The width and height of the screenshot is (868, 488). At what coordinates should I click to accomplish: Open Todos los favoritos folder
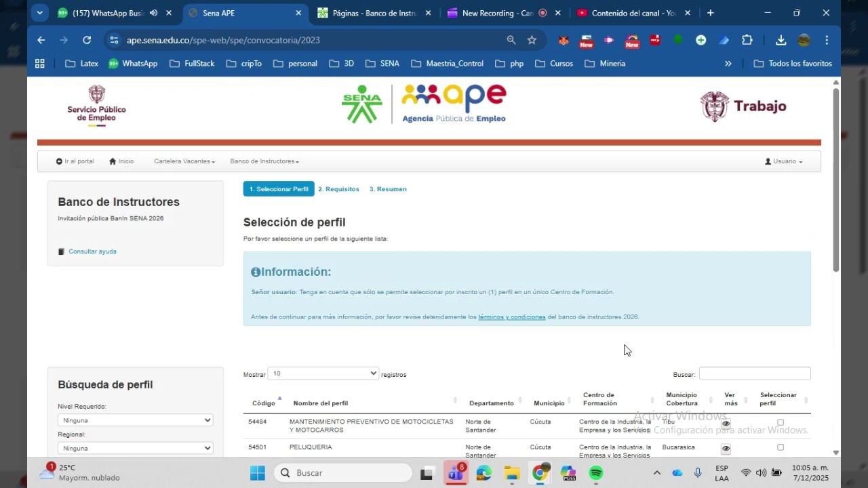793,63
